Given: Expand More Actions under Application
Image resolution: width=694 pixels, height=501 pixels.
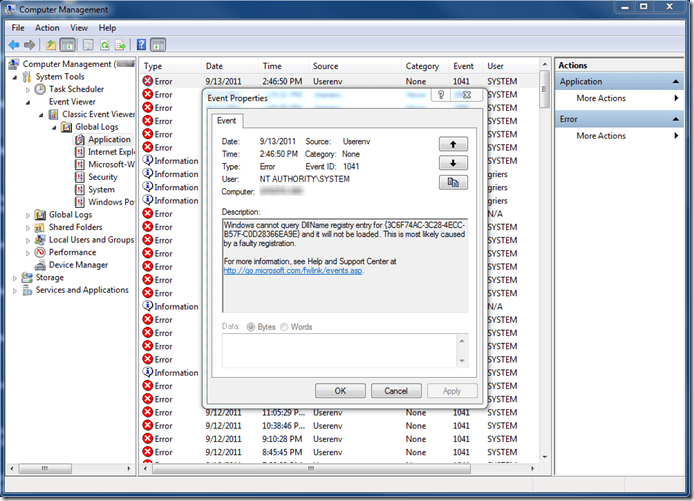Looking at the screenshot, I should pyautogui.click(x=600, y=99).
